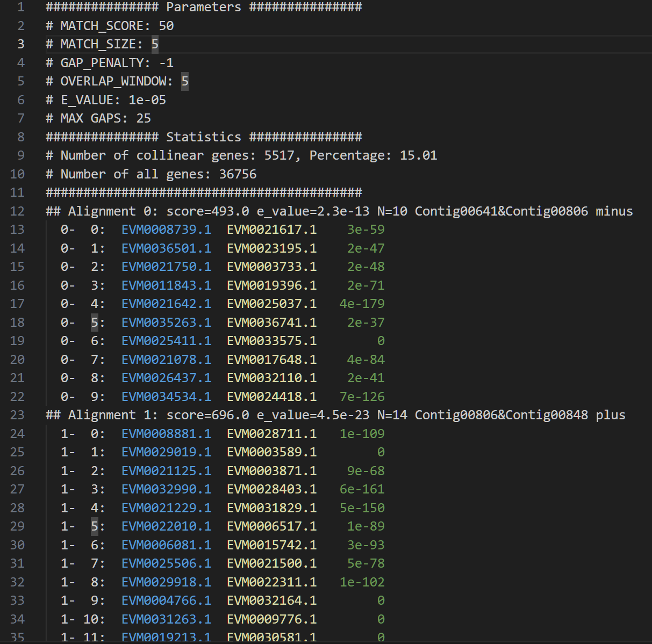This screenshot has width=652, height=644.
Task: Click gene EVM0026437.1
Action: pyautogui.click(x=166, y=378)
